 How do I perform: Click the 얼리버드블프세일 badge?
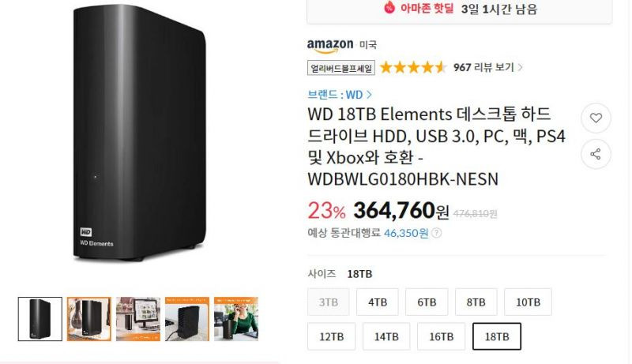tap(341, 68)
